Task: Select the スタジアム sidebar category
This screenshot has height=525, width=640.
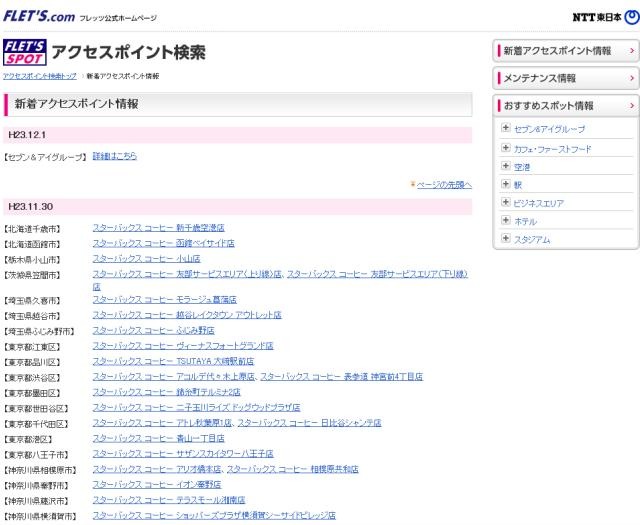Action: (532, 240)
